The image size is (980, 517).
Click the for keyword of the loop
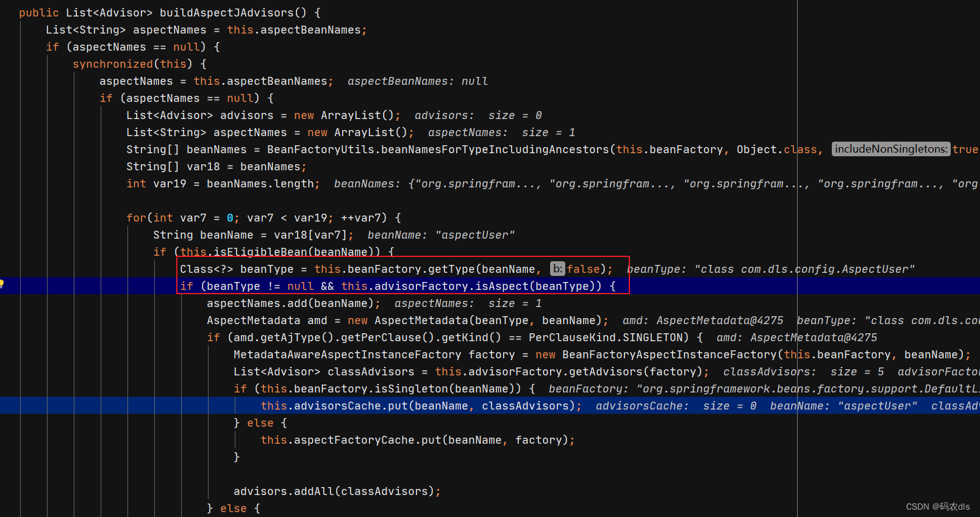[136, 218]
